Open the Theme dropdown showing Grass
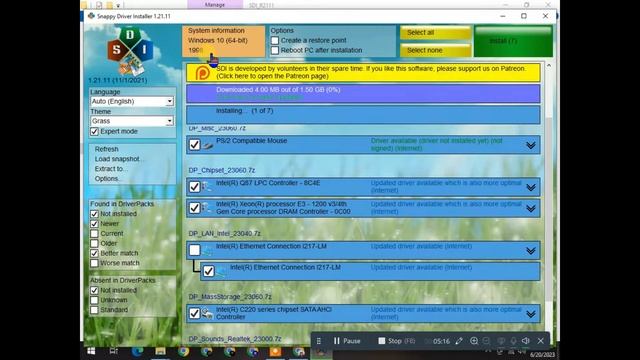The width and height of the screenshot is (640, 360). point(132,121)
